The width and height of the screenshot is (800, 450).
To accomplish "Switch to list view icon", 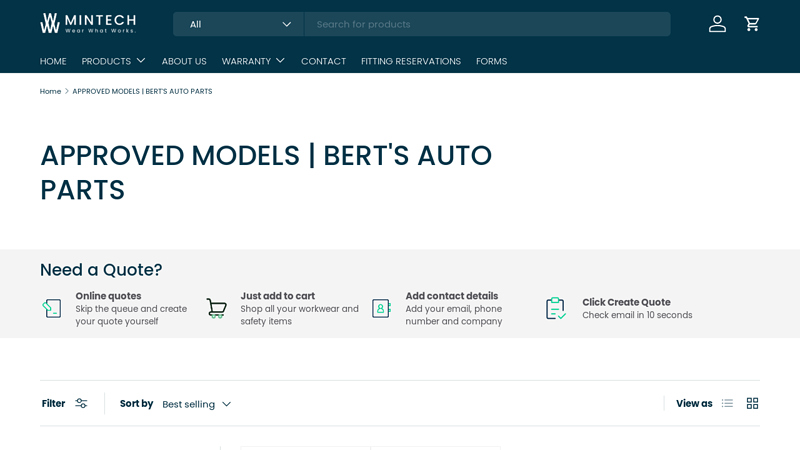I will 727,404.
